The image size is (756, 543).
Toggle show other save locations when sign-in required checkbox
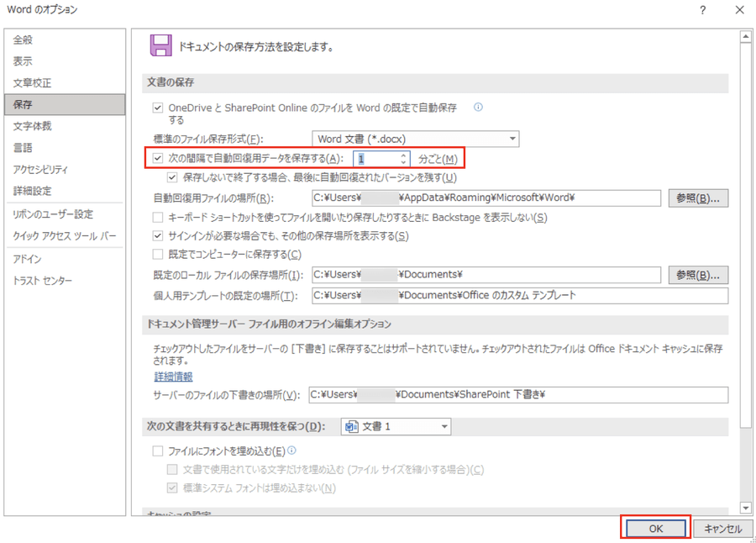[x=158, y=235]
